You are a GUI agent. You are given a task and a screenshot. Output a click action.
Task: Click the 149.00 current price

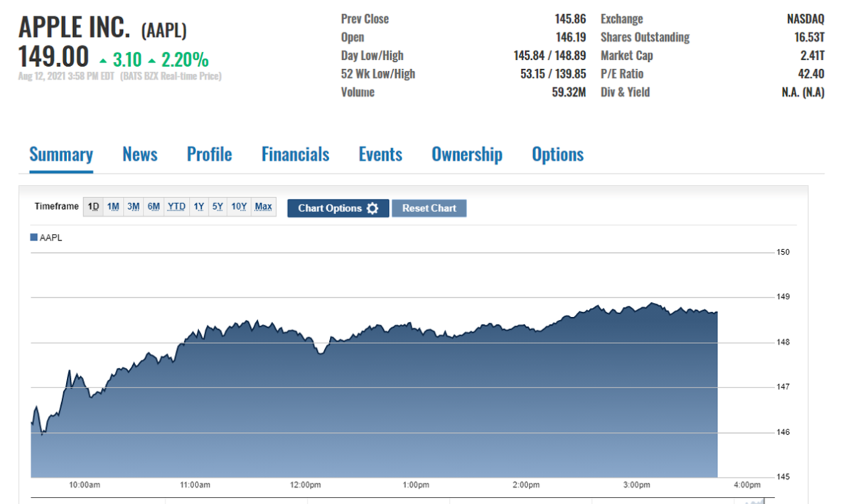point(53,57)
